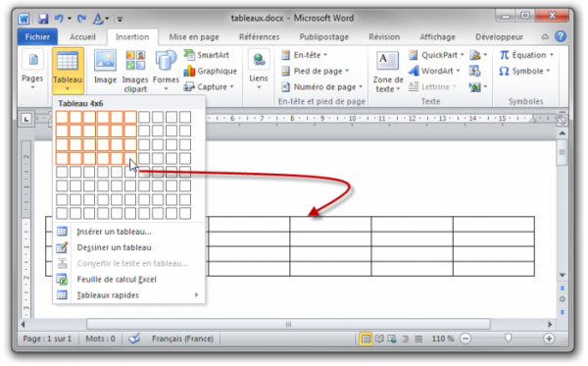Click the Save icon in quick access toolbar
The width and height of the screenshot is (588, 366).
click(x=43, y=19)
